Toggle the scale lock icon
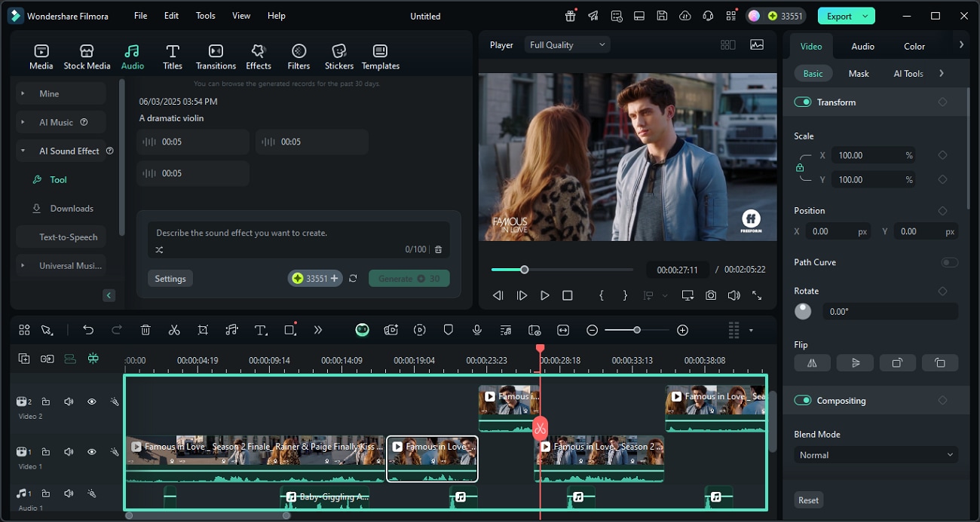The image size is (980, 522). [x=800, y=168]
